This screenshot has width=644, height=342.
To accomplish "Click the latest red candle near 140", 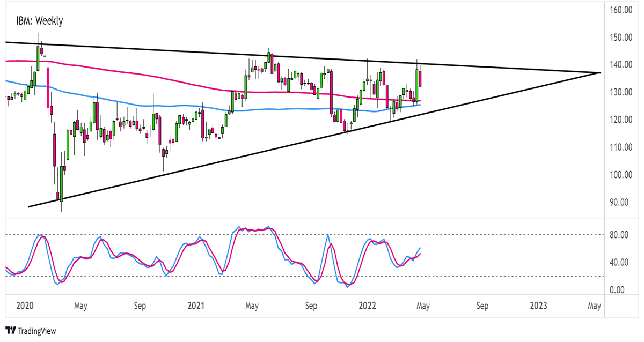I will (421, 79).
